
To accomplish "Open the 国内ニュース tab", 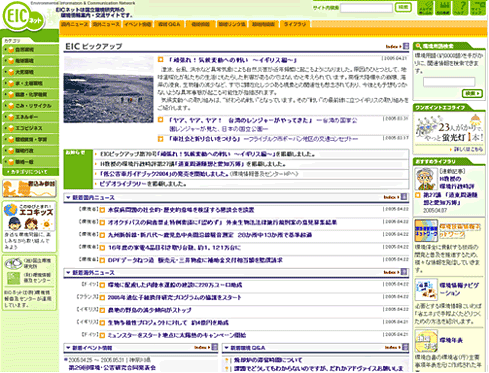I will tap(75, 24).
